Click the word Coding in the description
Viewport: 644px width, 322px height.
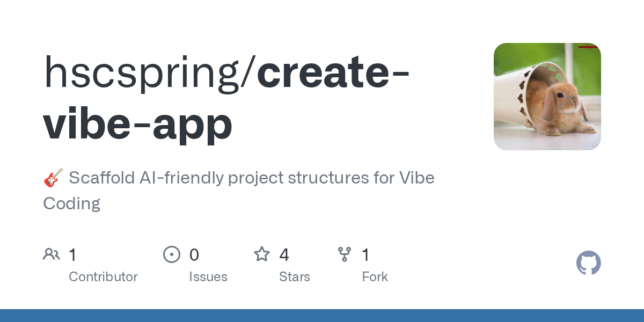click(71, 203)
